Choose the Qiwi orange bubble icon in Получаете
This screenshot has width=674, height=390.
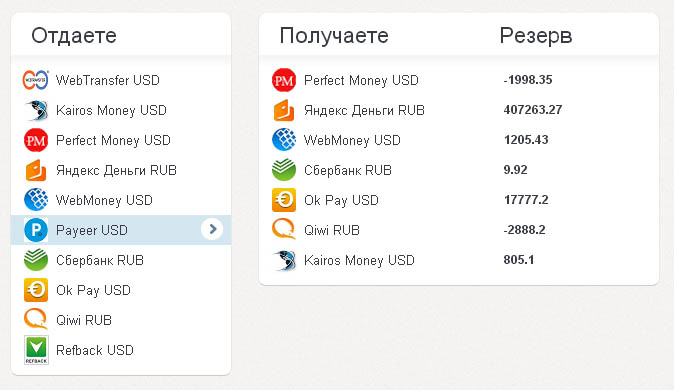click(x=284, y=230)
